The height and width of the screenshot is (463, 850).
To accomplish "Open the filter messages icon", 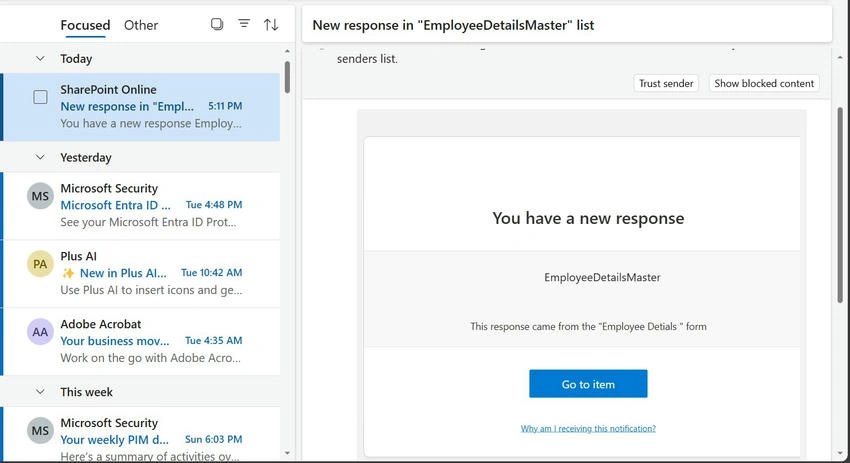I will pyautogui.click(x=244, y=24).
